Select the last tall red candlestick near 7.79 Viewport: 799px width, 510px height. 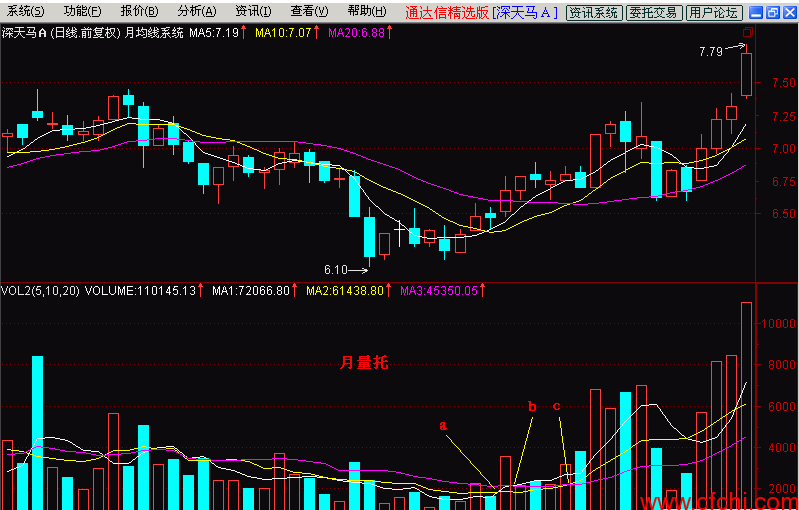[746, 74]
